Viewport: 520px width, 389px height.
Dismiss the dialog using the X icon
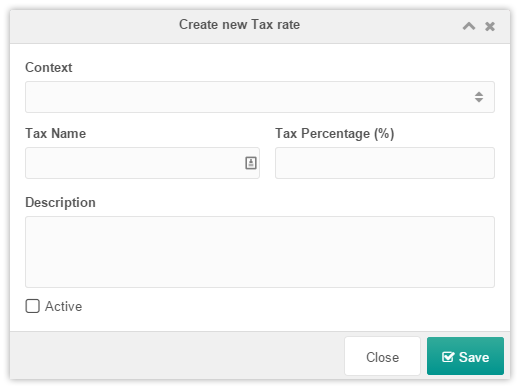490,26
